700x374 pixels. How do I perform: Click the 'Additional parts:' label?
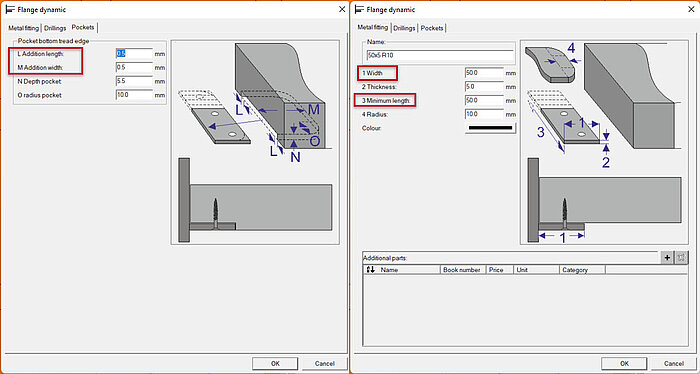[x=385, y=258]
